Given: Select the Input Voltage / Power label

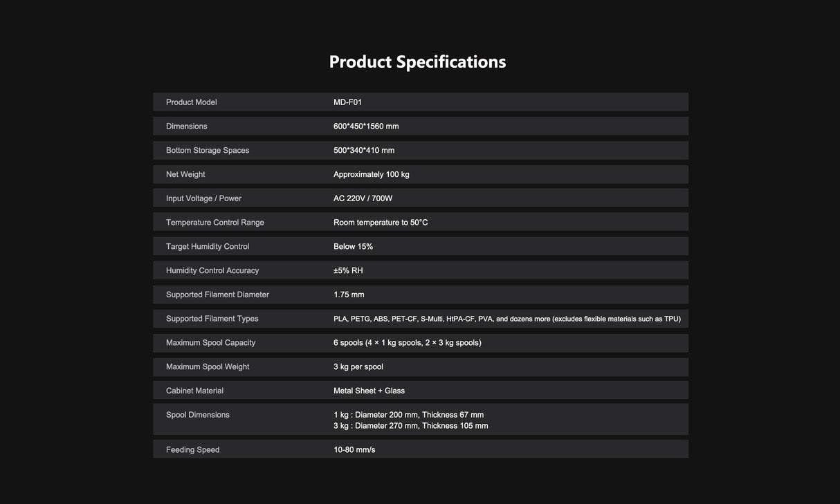Looking at the screenshot, I should [204, 198].
